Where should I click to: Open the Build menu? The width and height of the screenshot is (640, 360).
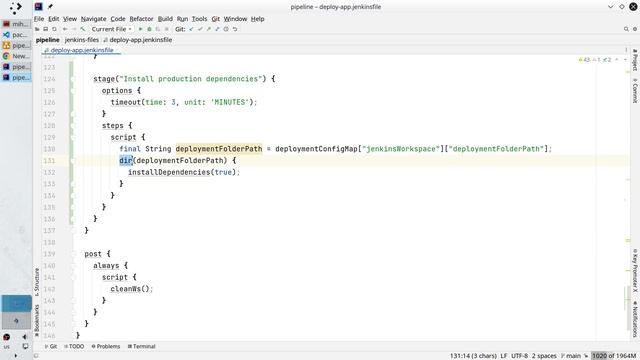pos(165,19)
